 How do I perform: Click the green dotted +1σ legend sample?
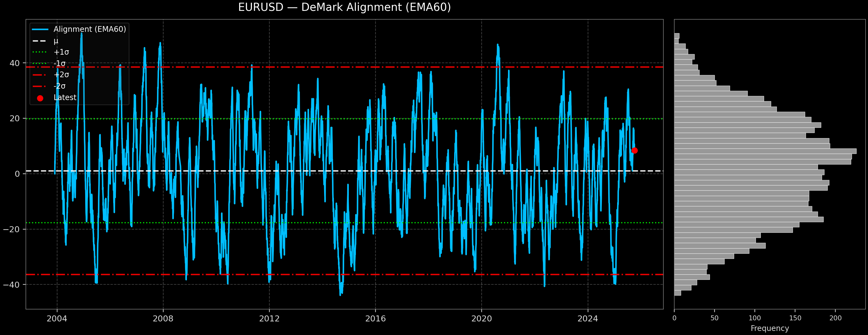40,52
